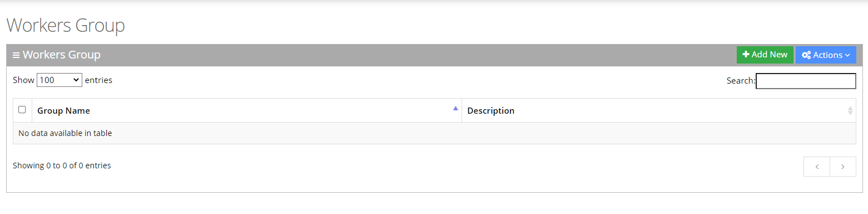Click the gears icon on Actions button

806,55
